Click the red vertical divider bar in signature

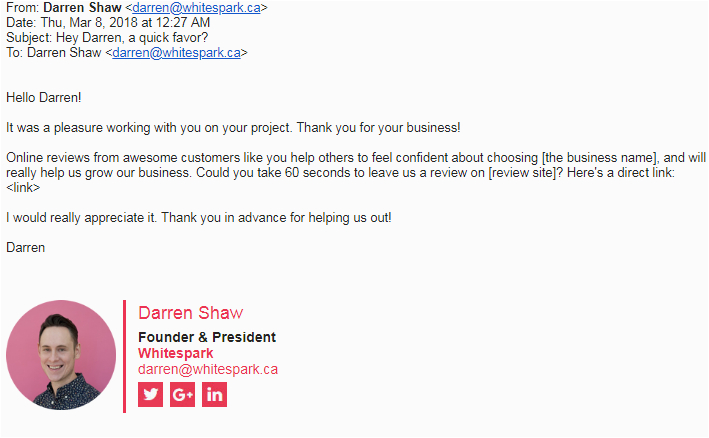point(125,355)
